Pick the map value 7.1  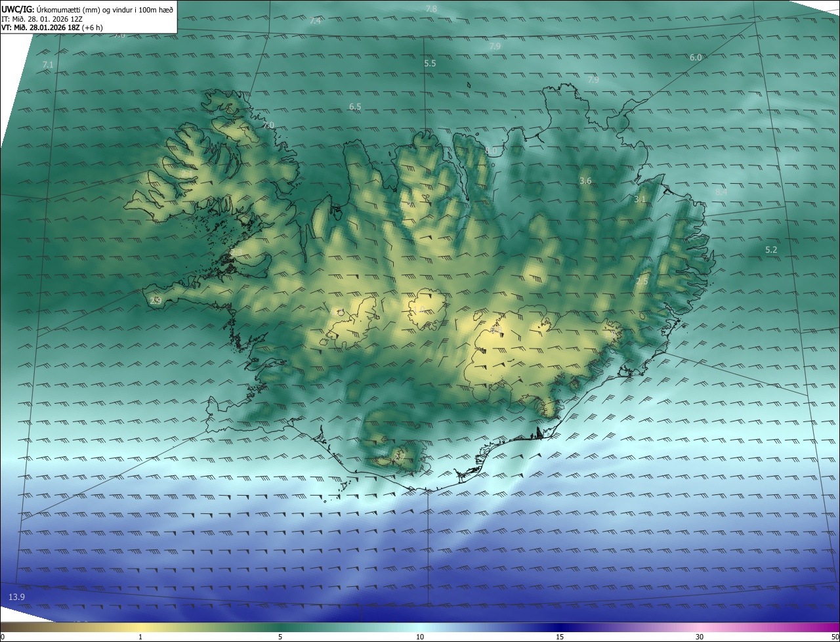coord(48,64)
